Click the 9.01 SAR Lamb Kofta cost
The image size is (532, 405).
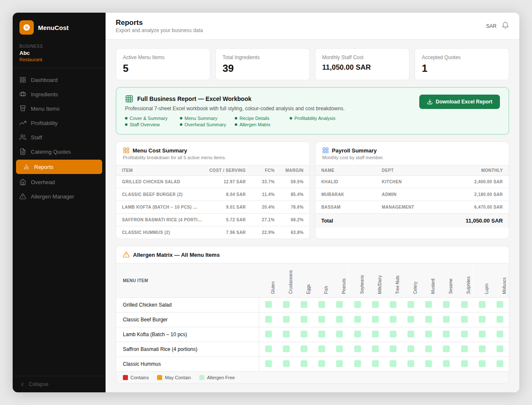(x=236, y=207)
